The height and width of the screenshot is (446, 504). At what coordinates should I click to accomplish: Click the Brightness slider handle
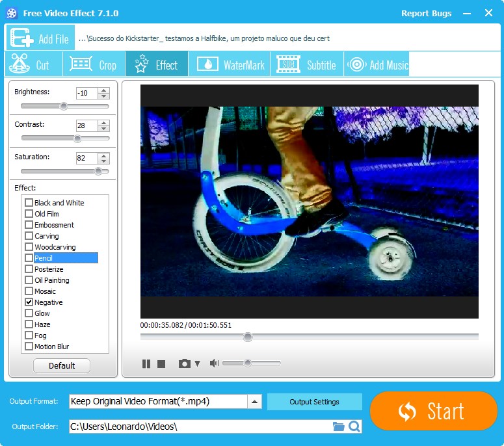point(64,106)
